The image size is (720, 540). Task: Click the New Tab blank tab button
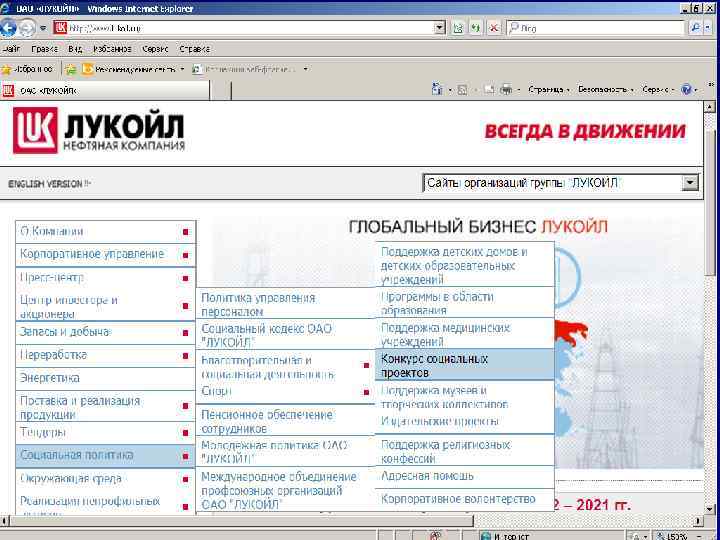coord(220,90)
